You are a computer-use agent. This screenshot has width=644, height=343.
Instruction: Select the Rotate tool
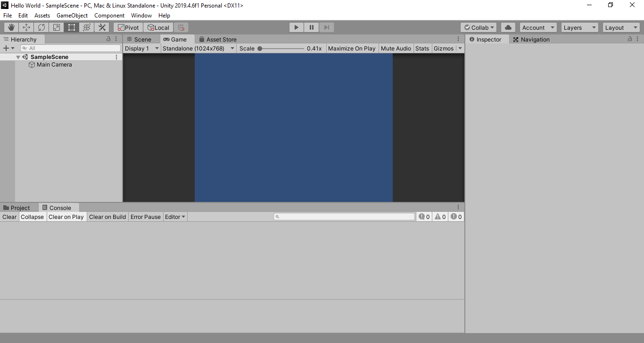click(41, 27)
